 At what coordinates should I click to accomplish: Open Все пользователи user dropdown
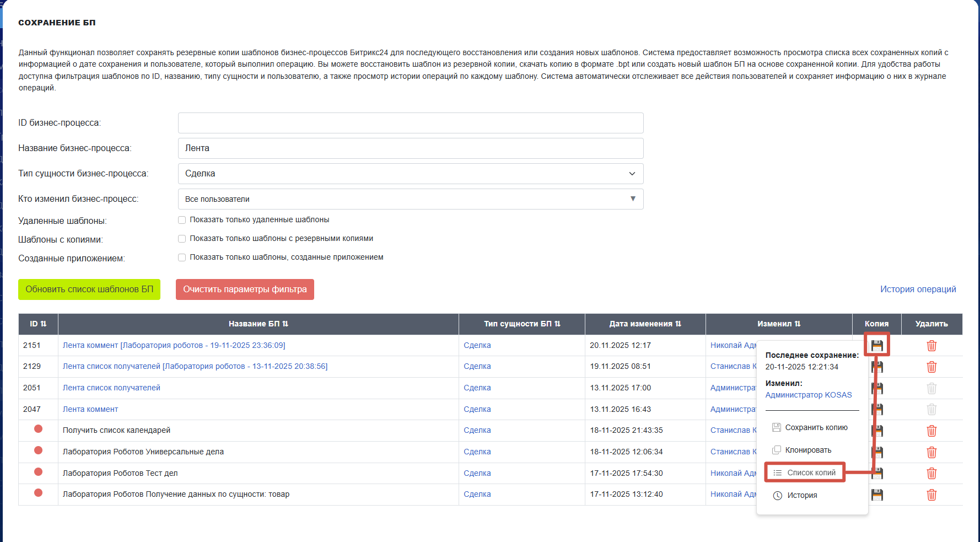[x=411, y=199]
